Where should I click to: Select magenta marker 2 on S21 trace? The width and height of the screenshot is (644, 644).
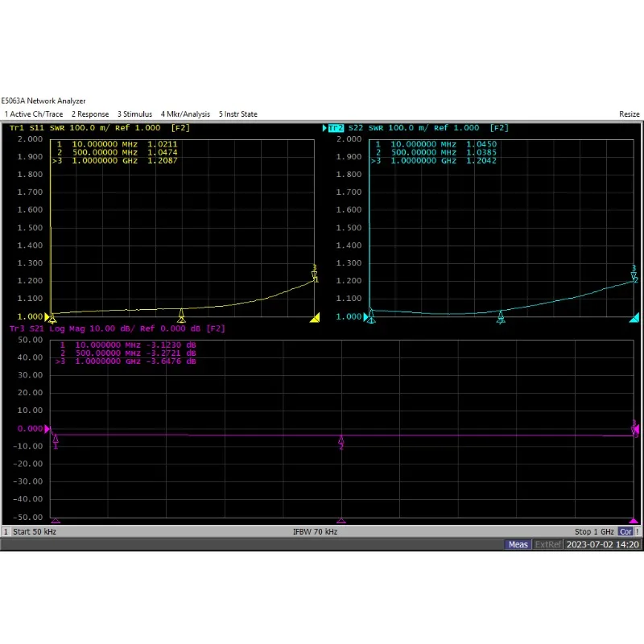[x=341, y=442]
